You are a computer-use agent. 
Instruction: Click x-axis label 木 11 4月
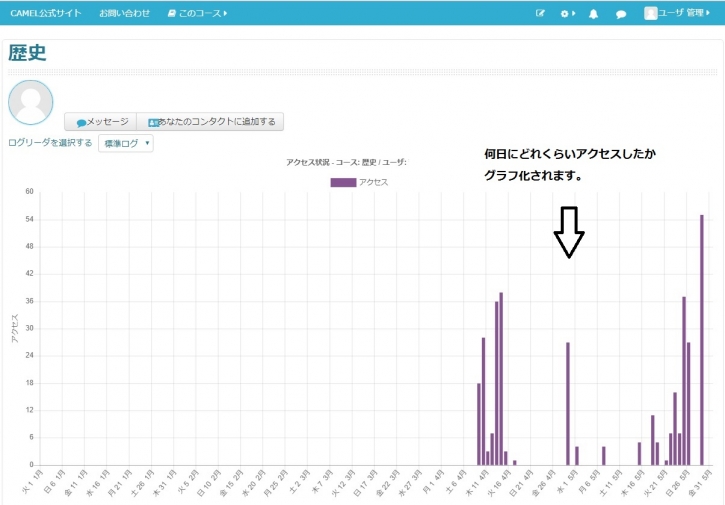(477, 483)
